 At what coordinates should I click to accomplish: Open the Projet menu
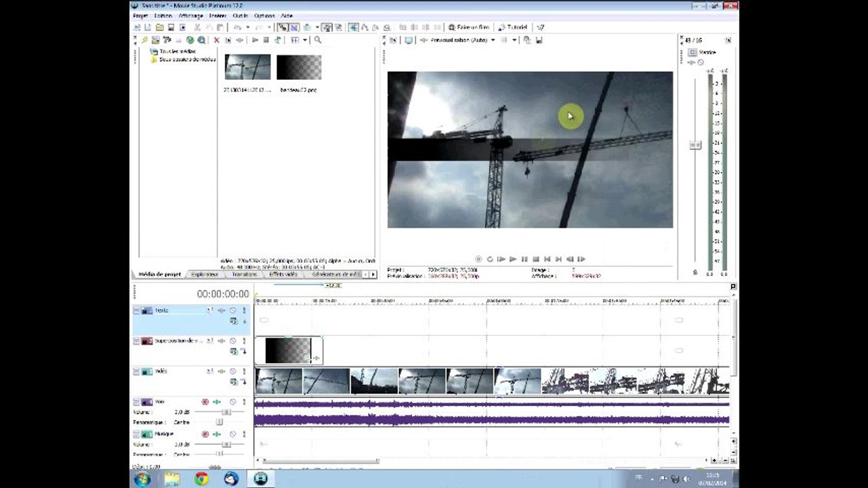[x=140, y=16]
